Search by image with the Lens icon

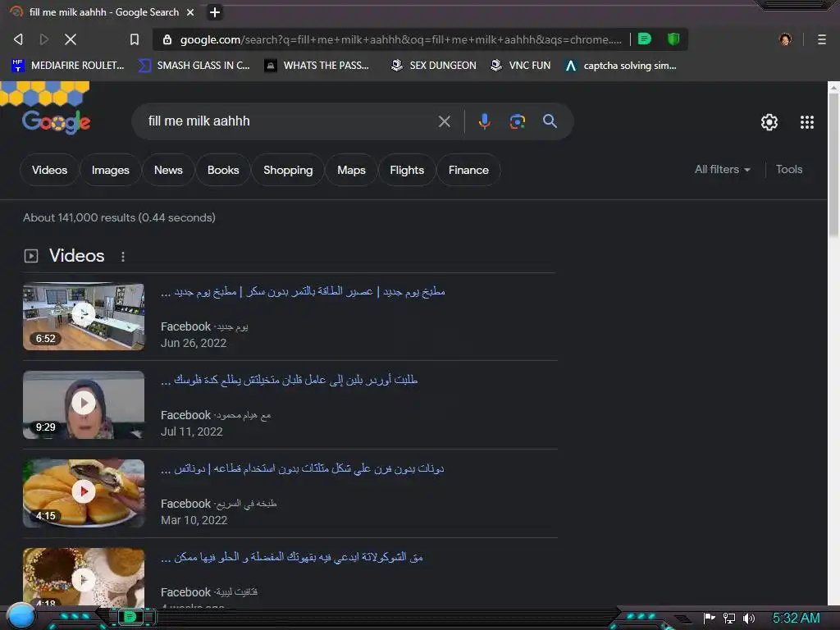point(517,121)
